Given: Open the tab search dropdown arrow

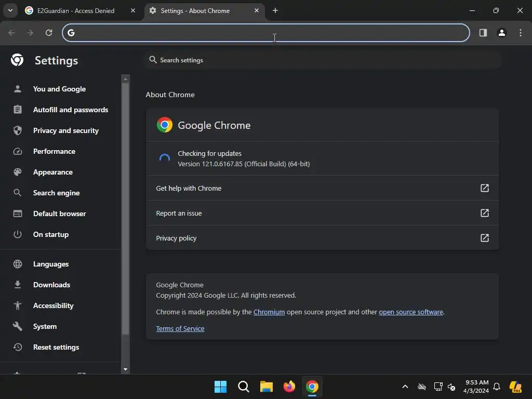Looking at the screenshot, I should (10, 10).
